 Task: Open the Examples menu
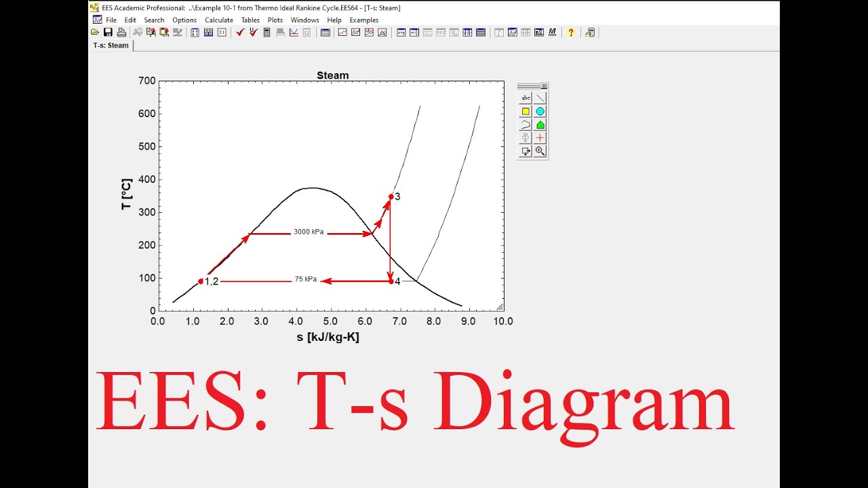pos(364,20)
